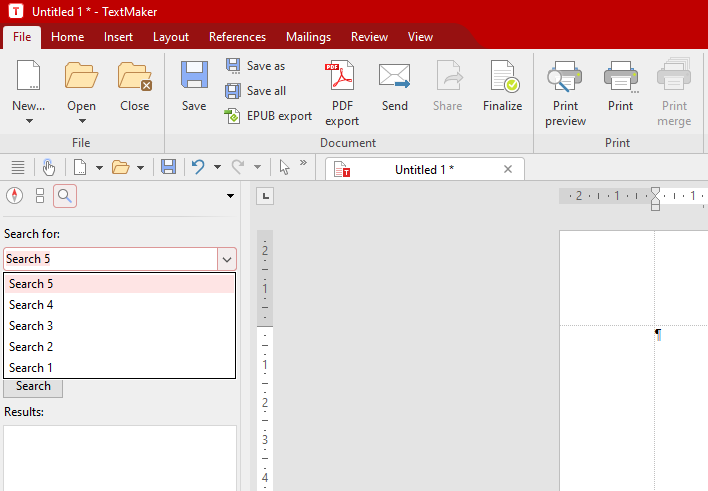Screen dimensions: 708x491
Task: Switch to the Mailings ribbon tab
Action: 308,37
